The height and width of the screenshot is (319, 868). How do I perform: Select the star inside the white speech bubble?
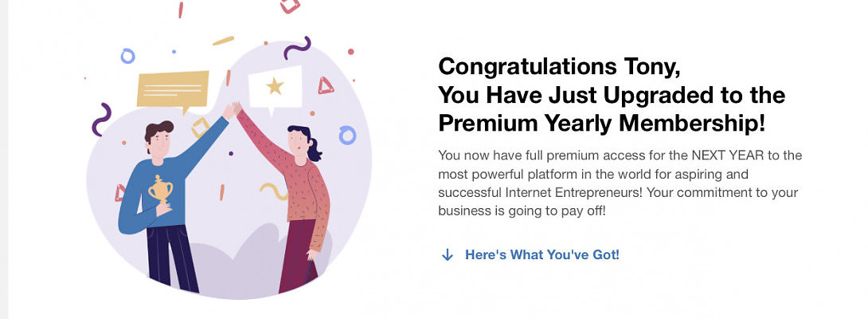[275, 86]
